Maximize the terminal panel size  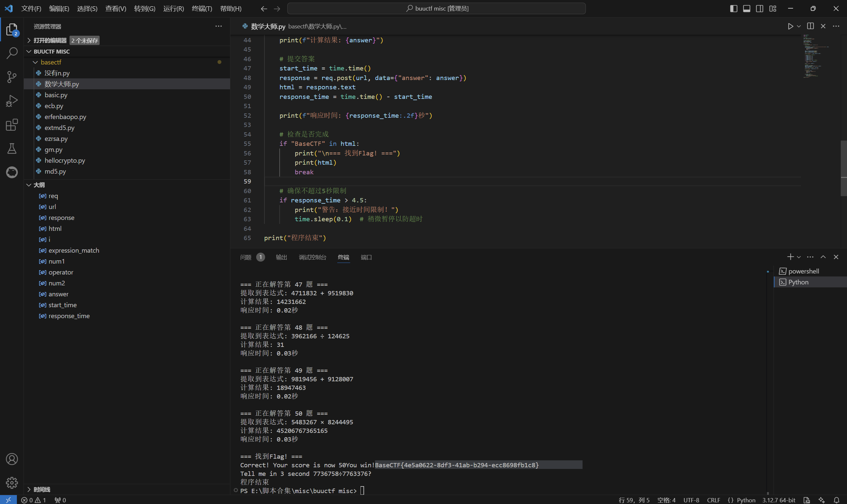pyautogui.click(x=823, y=257)
